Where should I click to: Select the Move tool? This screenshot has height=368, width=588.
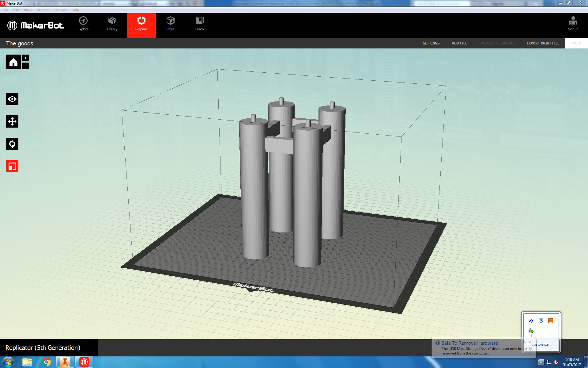click(x=12, y=121)
